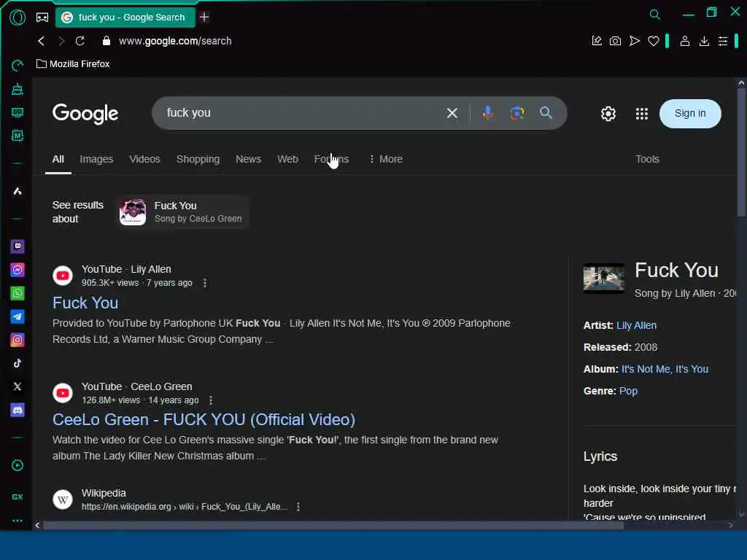
Task: Select the Images tab
Action: click(x=96, y=159)
